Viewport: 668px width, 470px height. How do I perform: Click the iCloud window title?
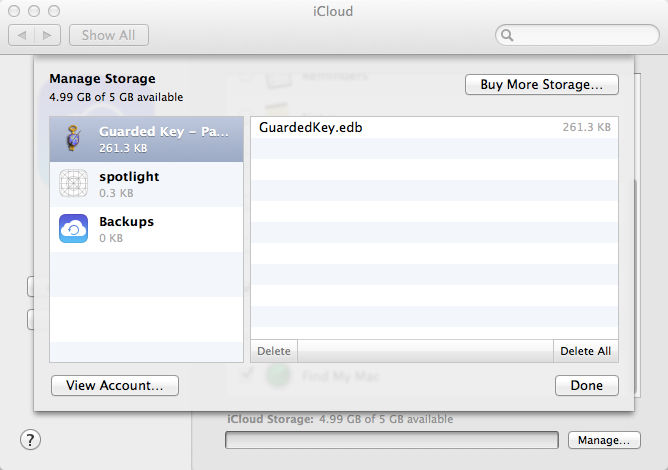333,11
